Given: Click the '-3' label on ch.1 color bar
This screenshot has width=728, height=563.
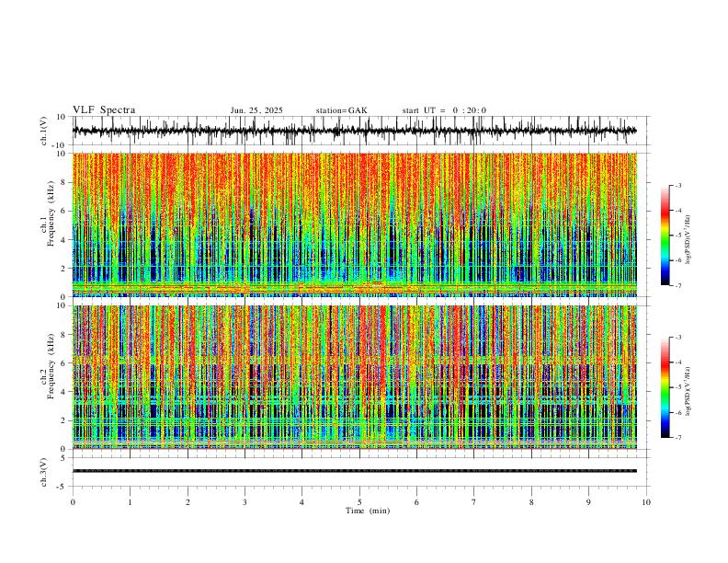Looking at the screenshot, I should [x=678, y=186].
